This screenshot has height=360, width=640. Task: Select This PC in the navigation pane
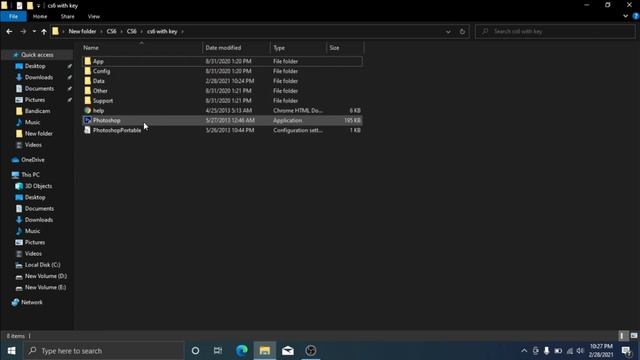(x=30, y=175)
